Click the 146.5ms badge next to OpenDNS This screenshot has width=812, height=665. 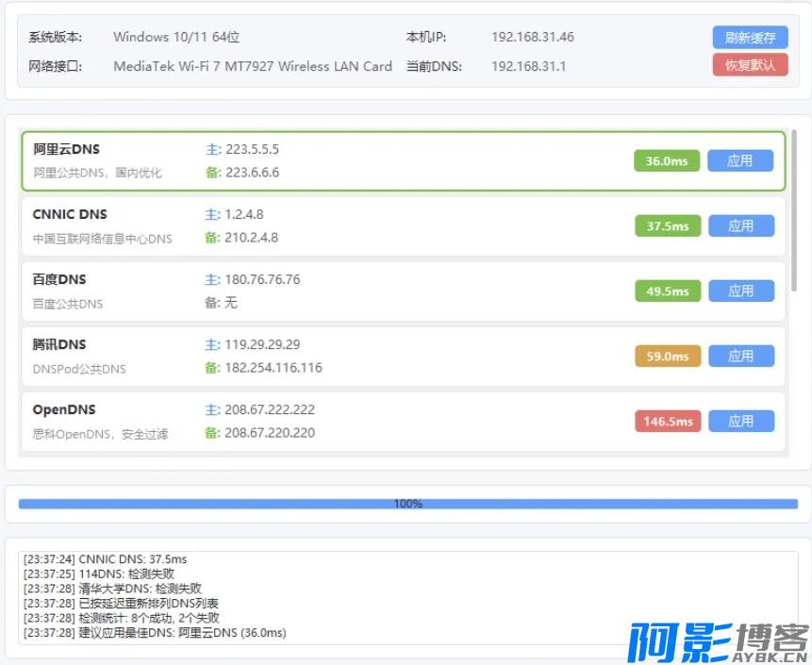coord(667,421)
